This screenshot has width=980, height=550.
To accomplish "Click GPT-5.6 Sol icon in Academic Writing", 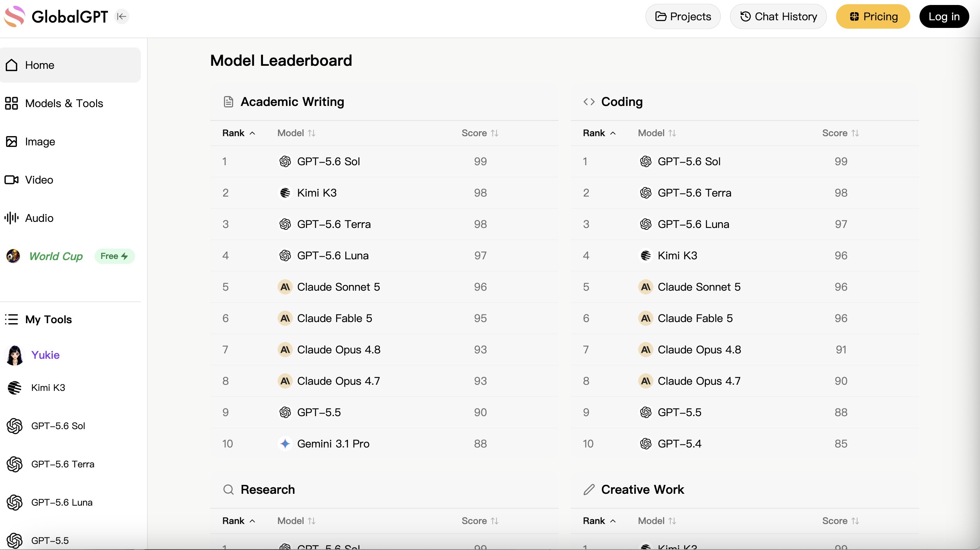I will tap(285, 161).
